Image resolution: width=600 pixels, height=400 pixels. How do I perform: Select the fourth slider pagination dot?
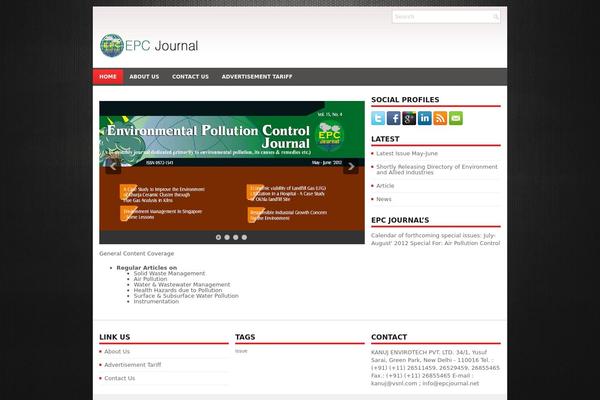245,237
